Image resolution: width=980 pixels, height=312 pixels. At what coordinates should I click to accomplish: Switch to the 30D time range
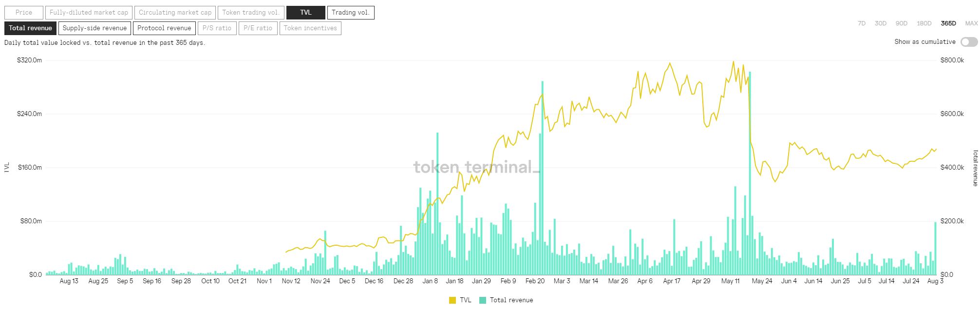(x=881, y=23)
